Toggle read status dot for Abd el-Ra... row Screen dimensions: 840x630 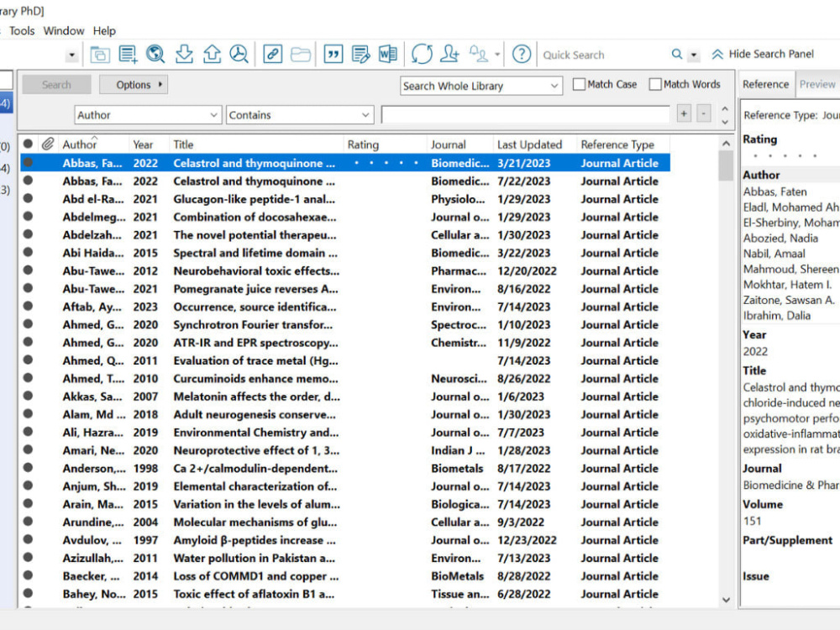click(x=28, y=198)
